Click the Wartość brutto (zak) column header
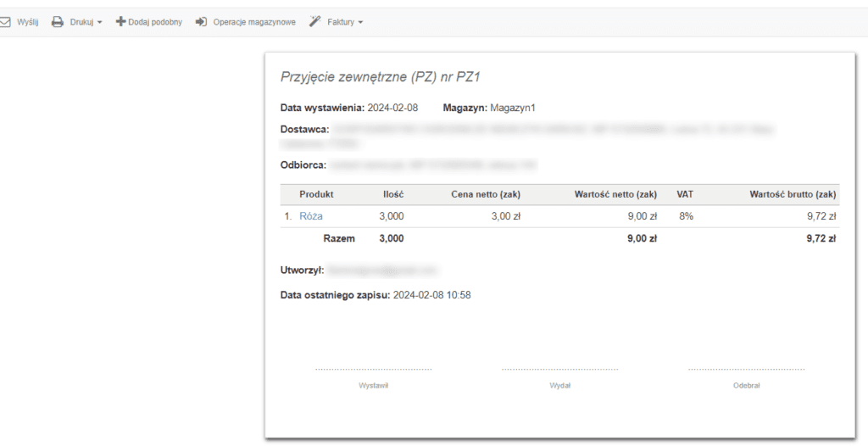Viewport: 868px width, 446px height. tap(793, 194)
